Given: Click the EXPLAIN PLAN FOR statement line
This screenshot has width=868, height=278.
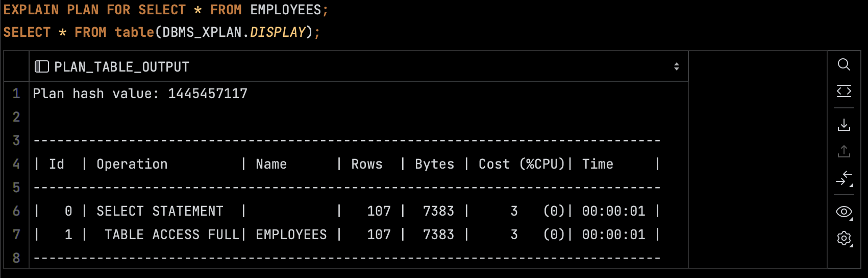Looking at the screenshot, I should click(166, 10).
